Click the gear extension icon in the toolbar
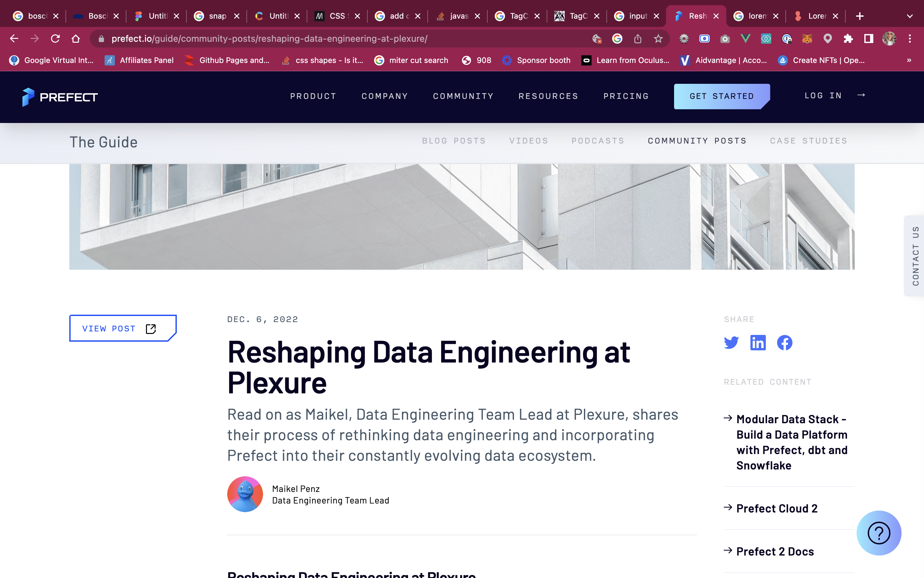This screenshot has height=578, width=924. 684,39
